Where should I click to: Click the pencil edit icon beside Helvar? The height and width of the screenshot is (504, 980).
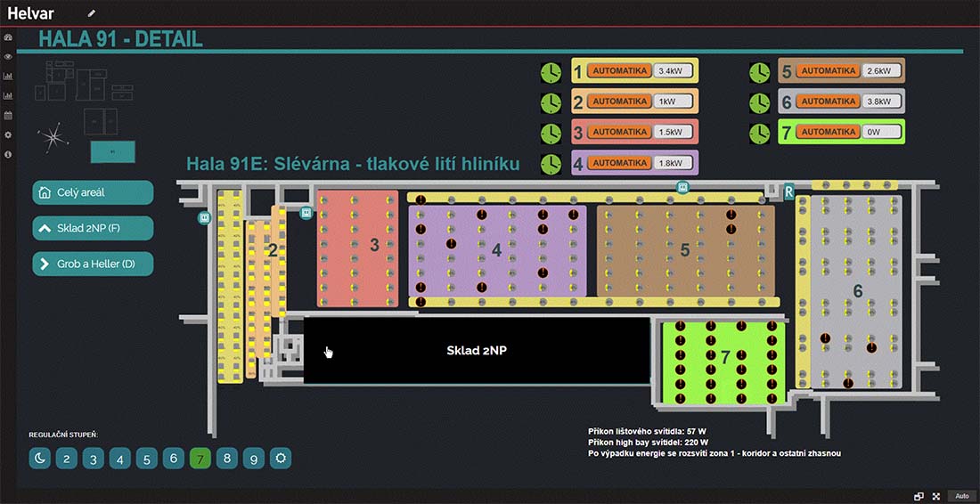click(x=91, y=13)
